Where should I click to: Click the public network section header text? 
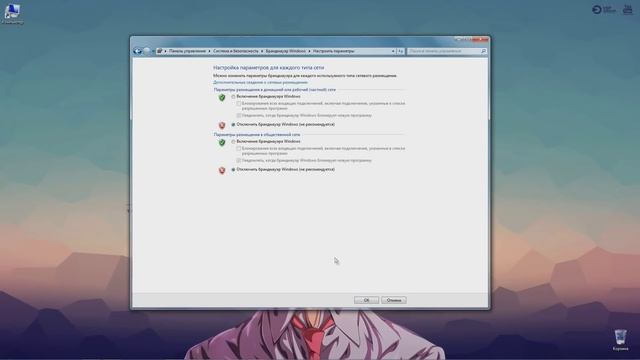coord(257,134)
